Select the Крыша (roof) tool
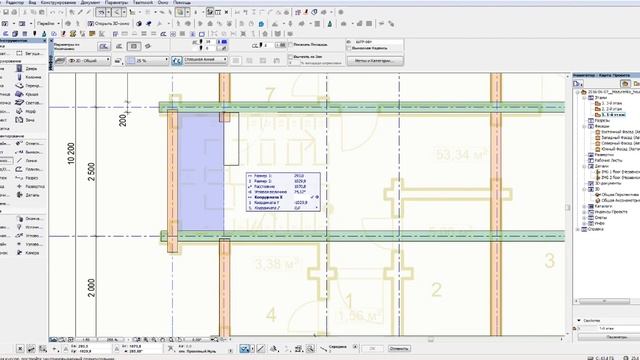Viewport: 640px width, 360px height. 27,94
